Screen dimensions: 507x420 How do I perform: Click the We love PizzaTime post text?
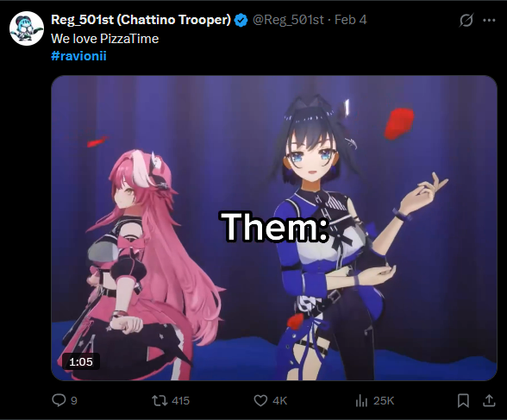[x=105, y=39]
